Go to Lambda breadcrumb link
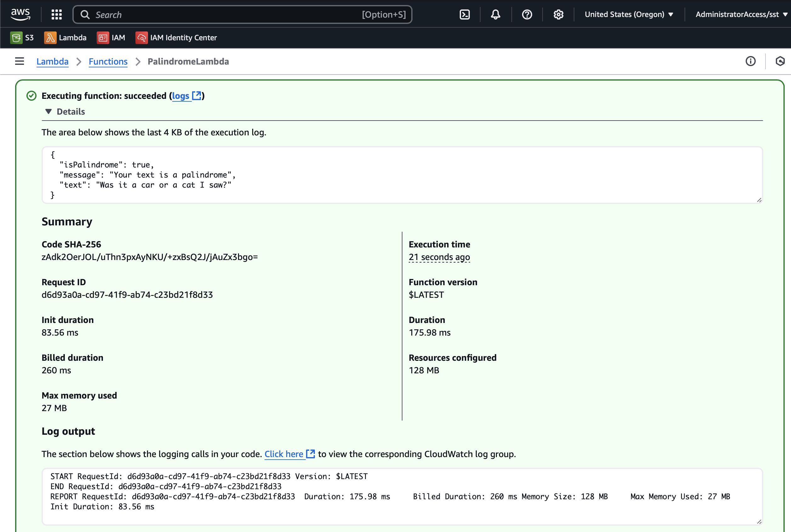 [52, 61]
